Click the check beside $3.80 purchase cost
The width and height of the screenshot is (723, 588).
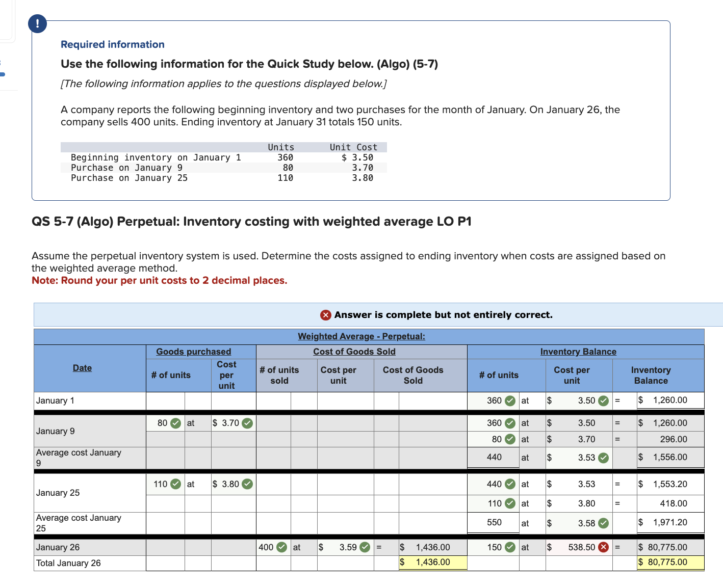click(x=247, y=484)
